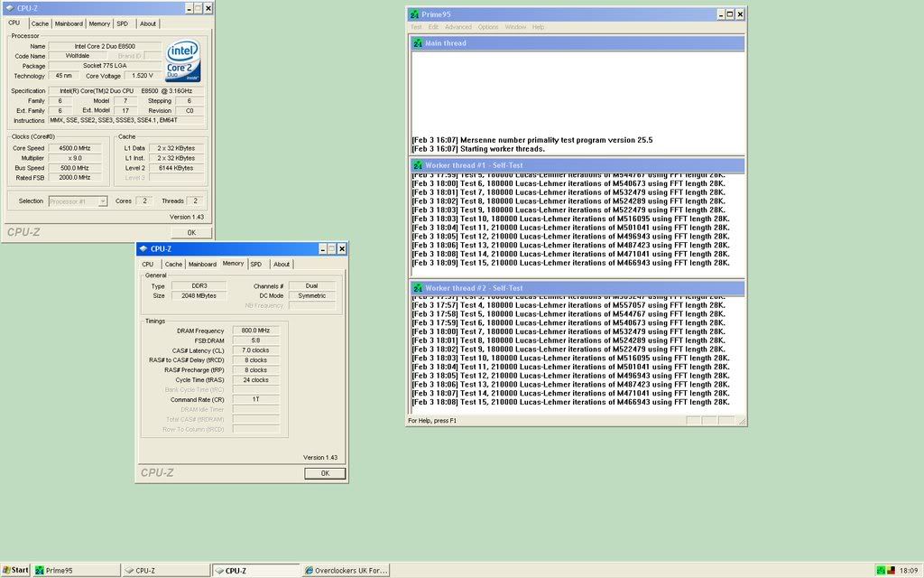The height and width of the screenshot is (578, 924).
Task: Switch to the Mainboard tab in top CPU-Z
Action: point(69,23)
